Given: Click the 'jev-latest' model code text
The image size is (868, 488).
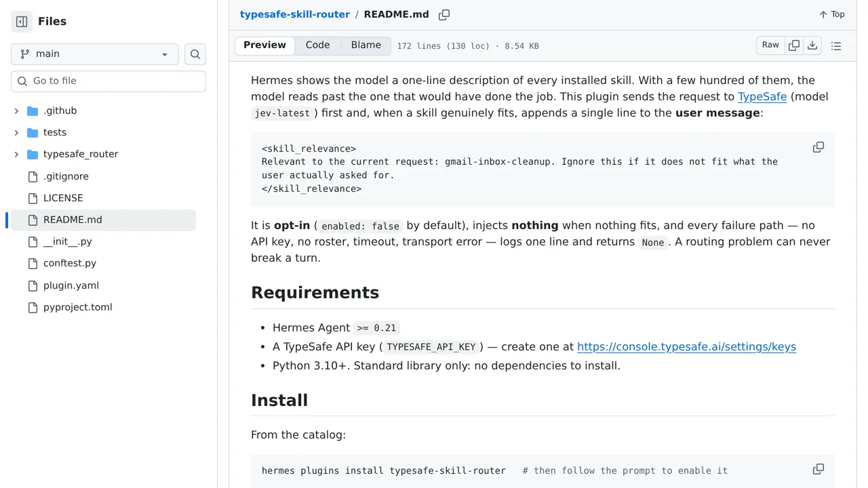Looking at the screenshot, I should pos(282,113).
